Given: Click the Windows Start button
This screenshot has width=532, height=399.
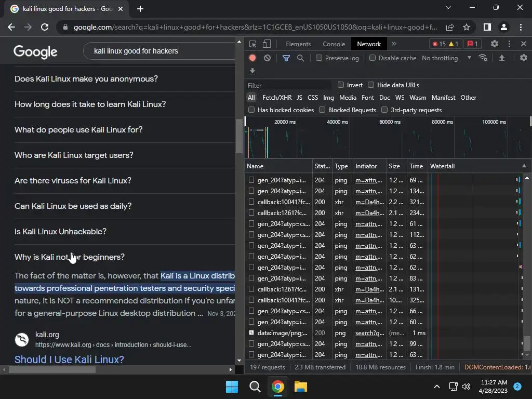Looking at the screenshot, I should point(232,387).
